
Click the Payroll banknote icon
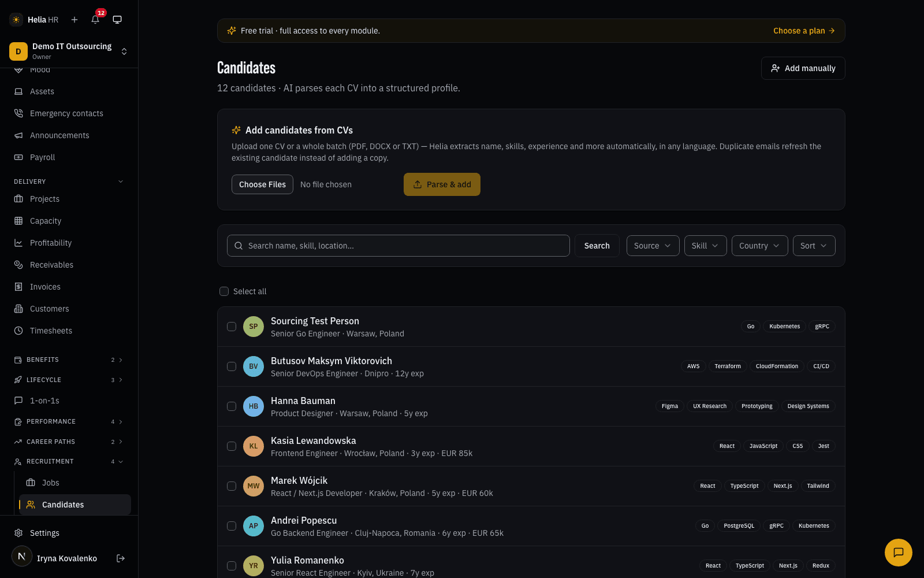tap(18, 157)
